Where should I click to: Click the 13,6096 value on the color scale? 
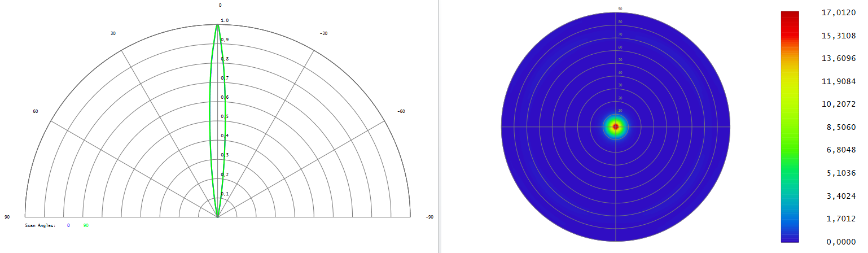tap(838, 59)
